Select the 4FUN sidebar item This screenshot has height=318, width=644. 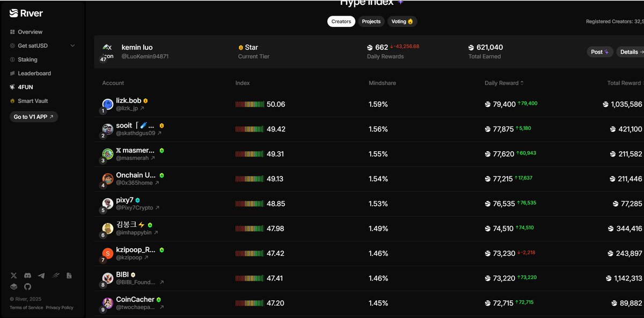pos(25,87)
